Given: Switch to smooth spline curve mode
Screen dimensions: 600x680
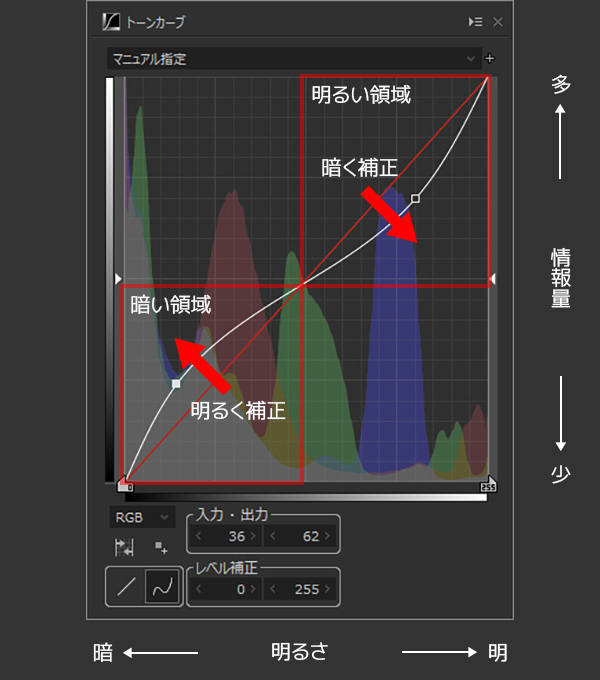Looking at the screenshot, I should (x=162, y=586).
